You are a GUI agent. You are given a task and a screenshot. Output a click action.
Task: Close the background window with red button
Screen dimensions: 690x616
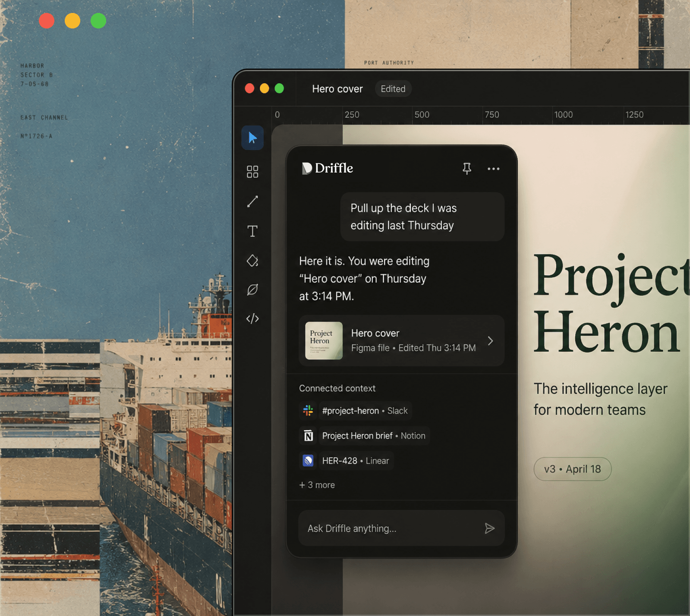(47, 21)
